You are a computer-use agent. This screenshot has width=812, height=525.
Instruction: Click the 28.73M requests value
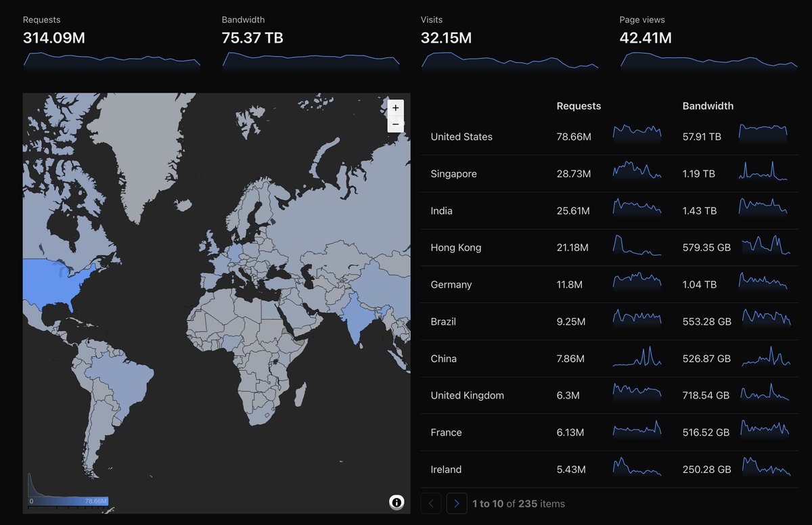(574, 174)
